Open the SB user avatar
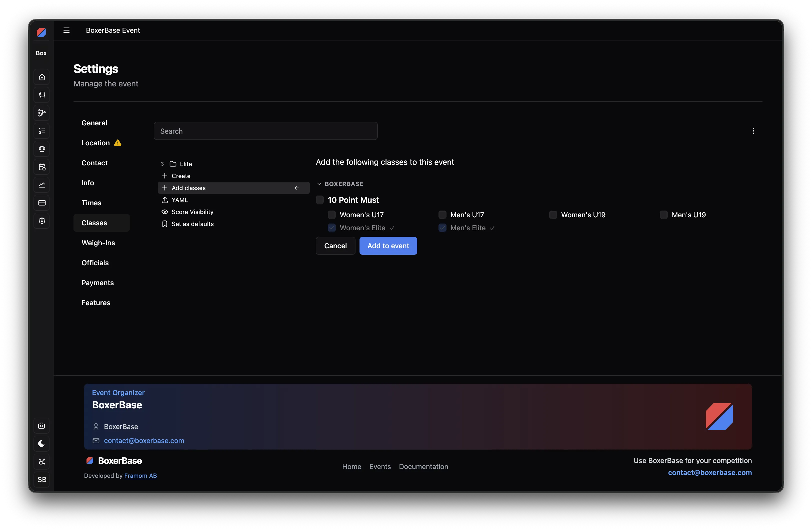 pyautogui.click(x=41, y=480)
